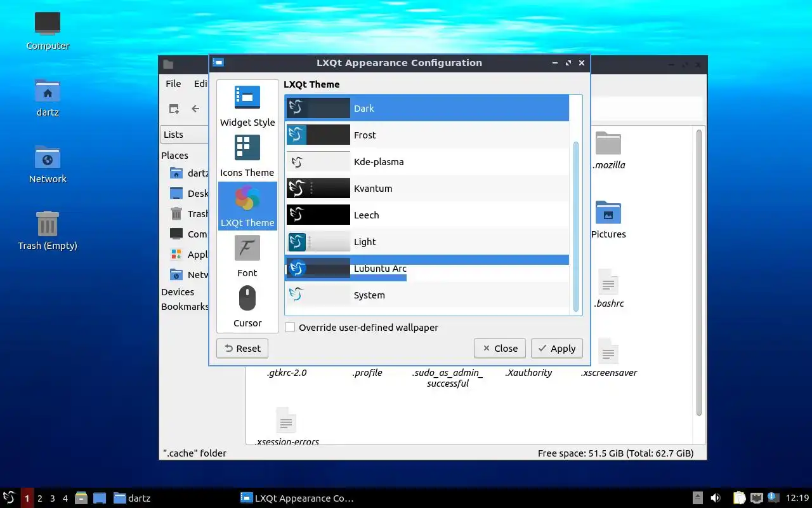
Task: Click the show desktop taskbar icon
Action: 100,498
